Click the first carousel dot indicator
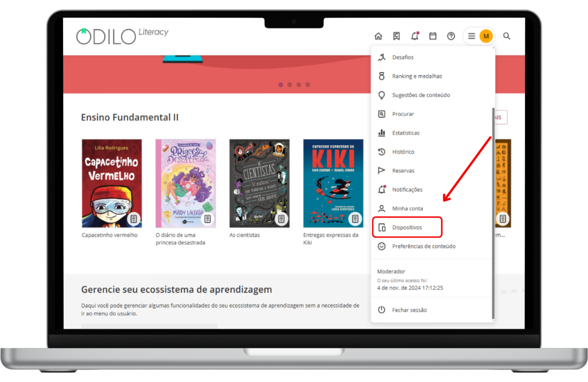 tap(281, 85)
